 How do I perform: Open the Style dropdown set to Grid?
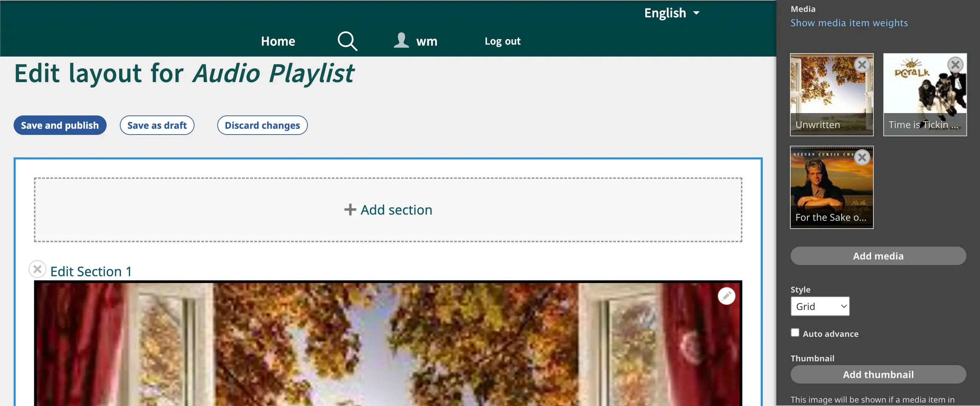coord(820,306)
